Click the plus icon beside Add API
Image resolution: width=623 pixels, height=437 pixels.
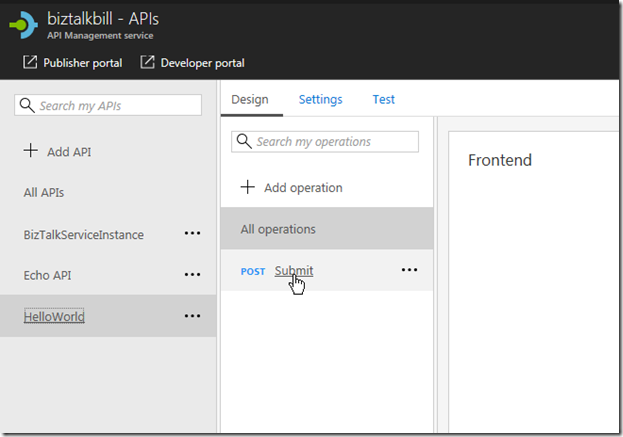click(31, 151)
